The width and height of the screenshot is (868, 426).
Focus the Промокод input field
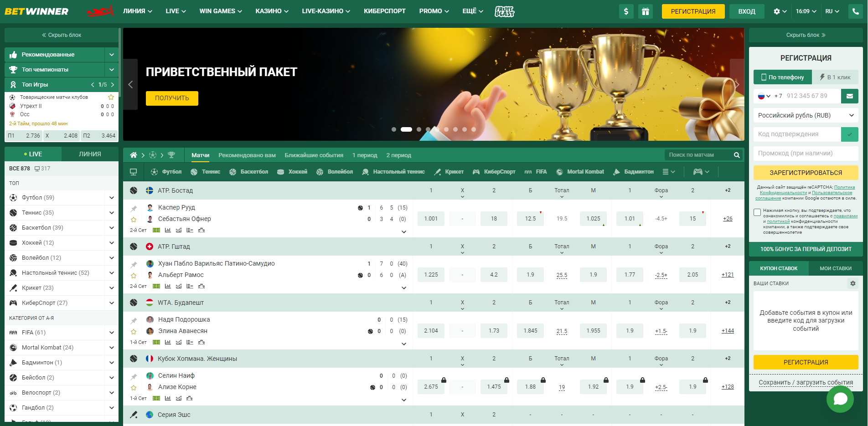click(806, 154)
